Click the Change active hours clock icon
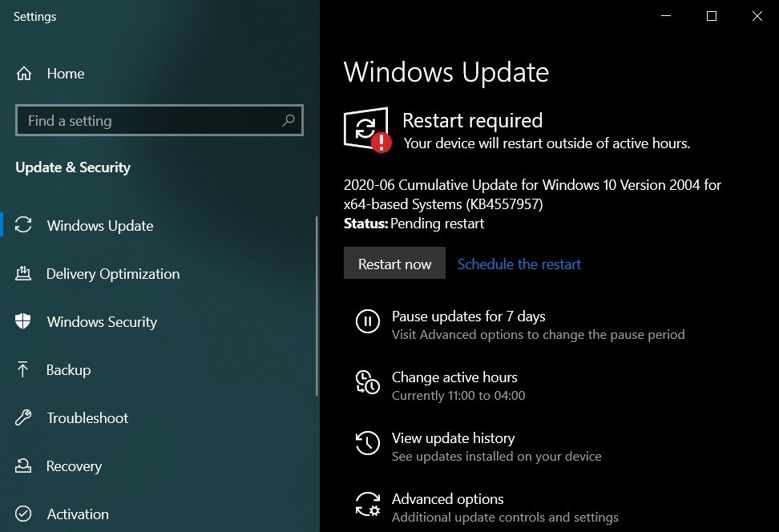 [x=367, y=382]
